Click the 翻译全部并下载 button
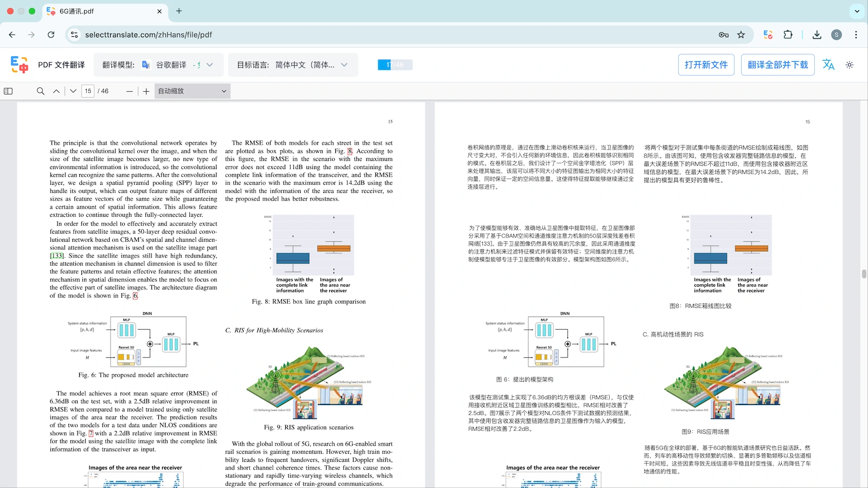The image size is (868, 488). (x=777, y=65)
